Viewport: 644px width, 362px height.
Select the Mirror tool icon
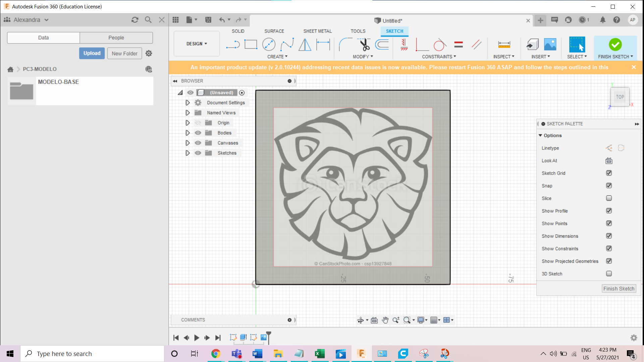pyautogui.click(x=305, y=44)
